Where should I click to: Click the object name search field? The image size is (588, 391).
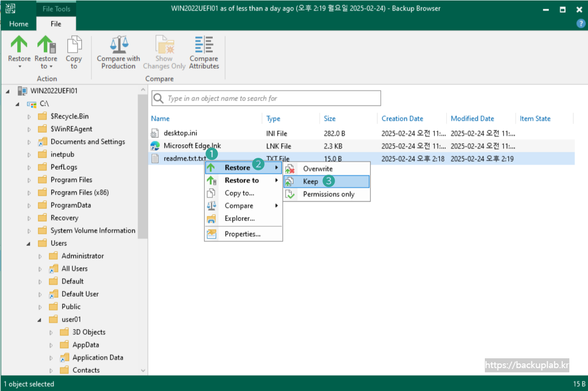[x=266, y=98]
